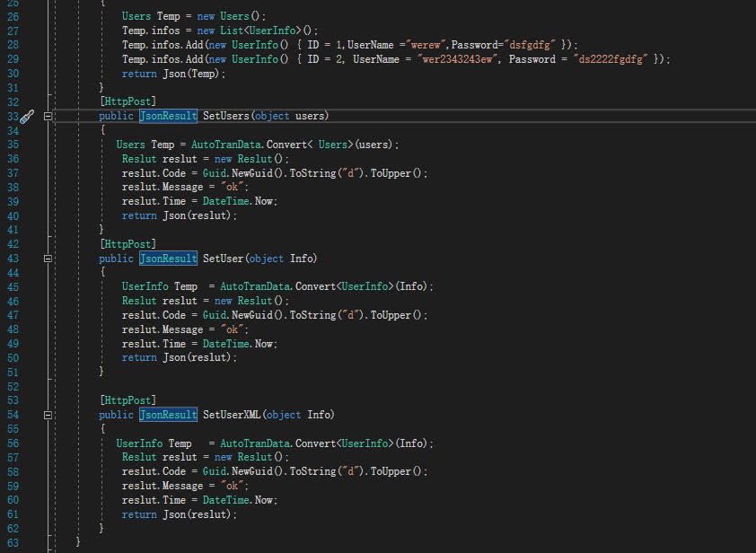
Task: Click highlighted JsonResult on SetUser line
Action: coord(168,259)
